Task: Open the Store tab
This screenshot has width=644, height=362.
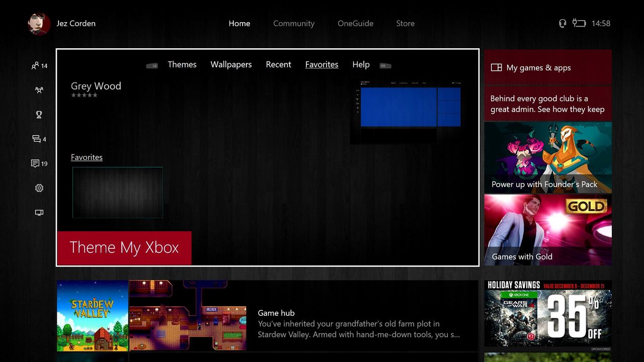Action: 406,24
